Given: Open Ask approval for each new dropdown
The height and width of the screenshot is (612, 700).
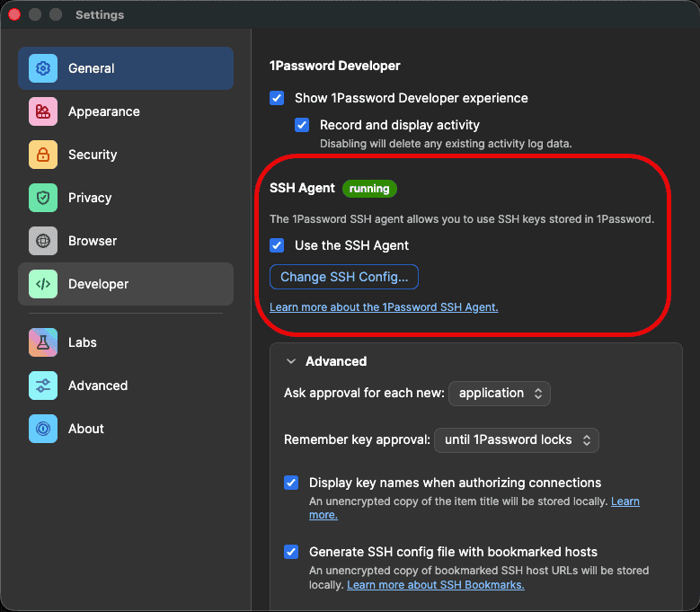Looking at the screenshot, I should (x=499, y=394).
